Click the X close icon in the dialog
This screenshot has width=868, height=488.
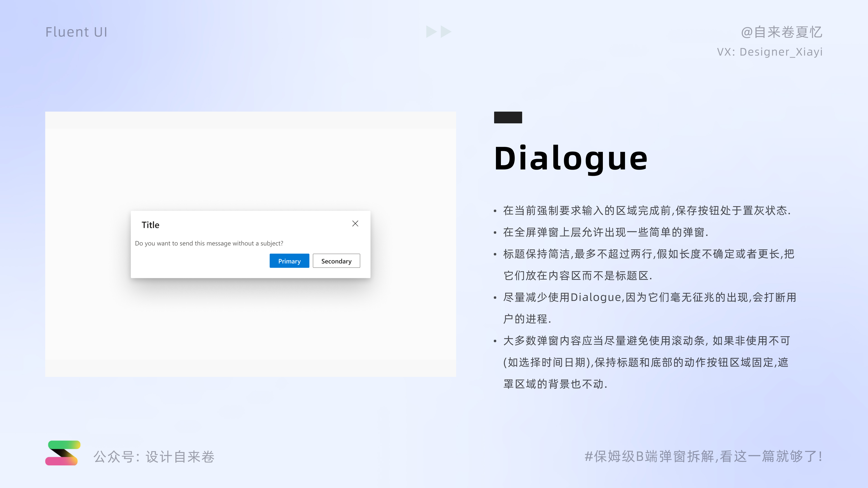tap(355, 223)
